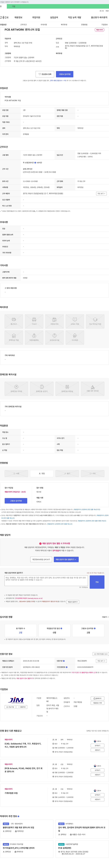Viewport: 109px width, 868px height.
Task: Click the 로그인 link at top
Action: click(x=102, y=11)
